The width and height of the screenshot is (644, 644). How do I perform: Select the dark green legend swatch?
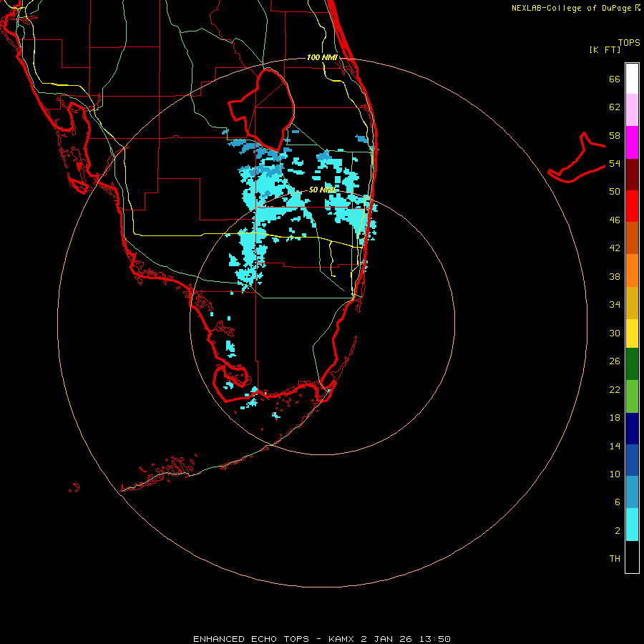632,364
